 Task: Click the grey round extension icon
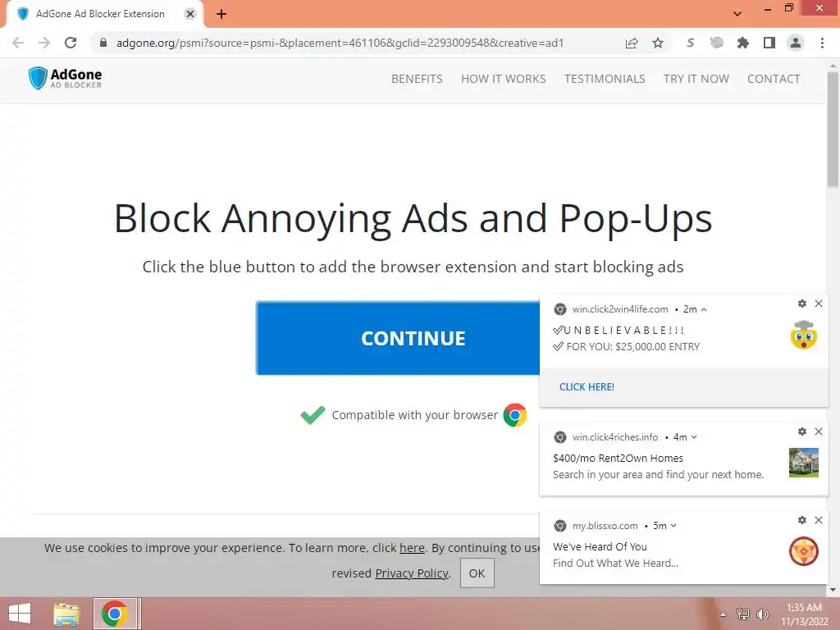coord(716,43)
